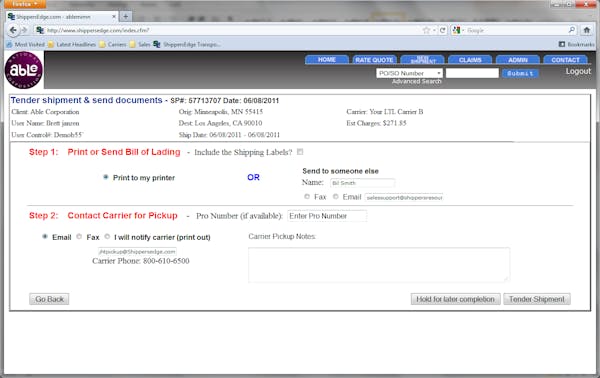Click the Firefox home icon
This screenshot has width=600, height=378.
tap(587, 30)
